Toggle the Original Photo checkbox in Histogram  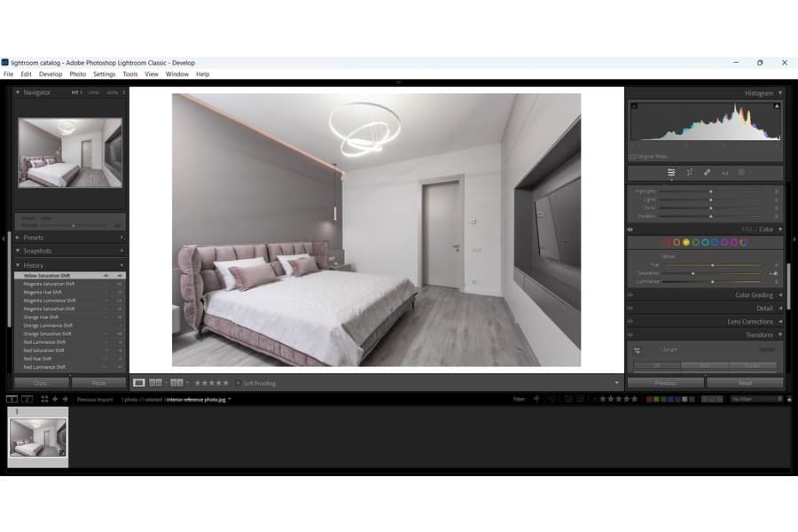tap(632, 157)
